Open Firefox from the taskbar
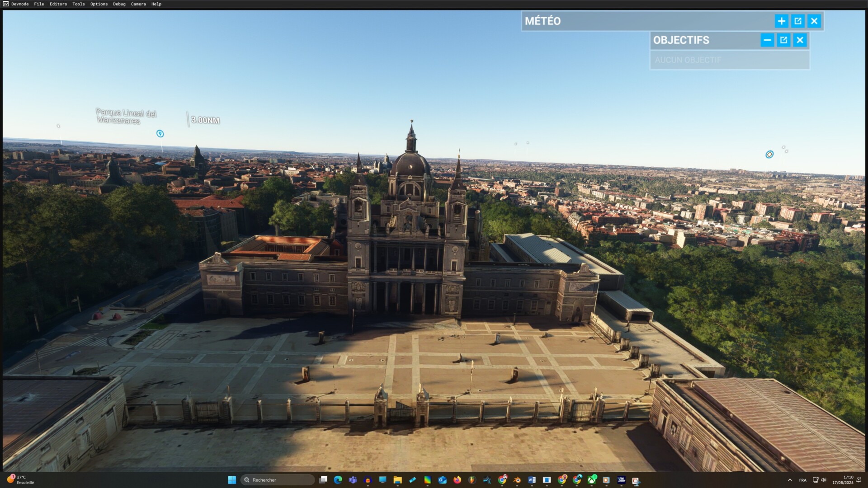 click(457, 480)
